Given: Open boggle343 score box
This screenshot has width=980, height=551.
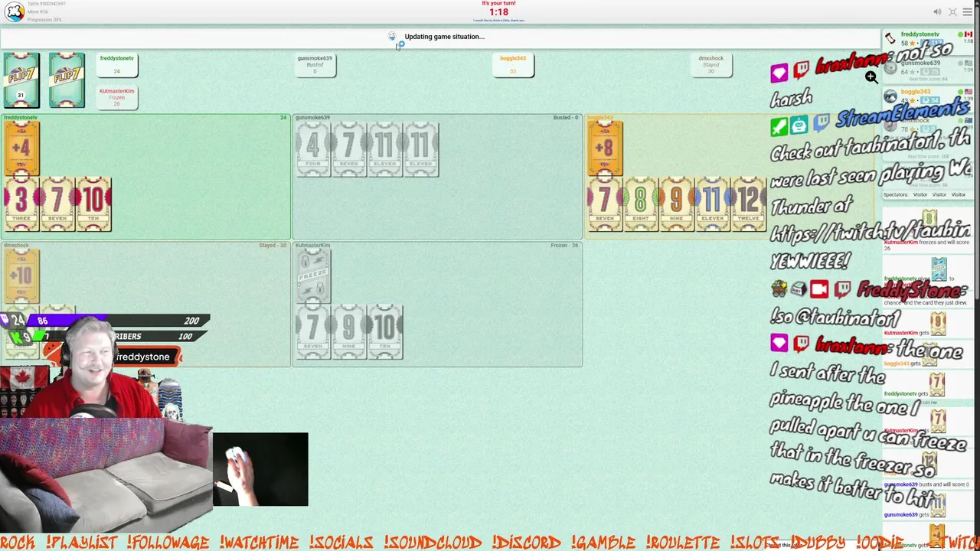Looking at the screenshot, I should pos(513,65).
